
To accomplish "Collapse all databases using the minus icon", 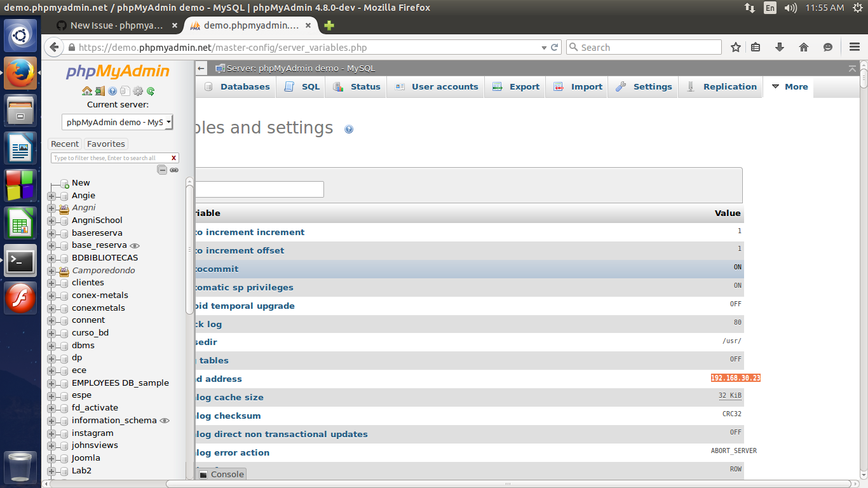I will click(162, 170).
